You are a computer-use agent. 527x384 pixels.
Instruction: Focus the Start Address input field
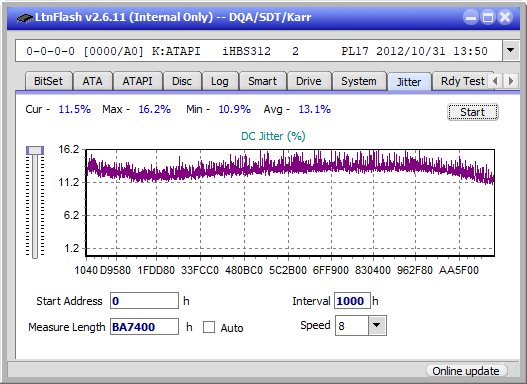144,301
